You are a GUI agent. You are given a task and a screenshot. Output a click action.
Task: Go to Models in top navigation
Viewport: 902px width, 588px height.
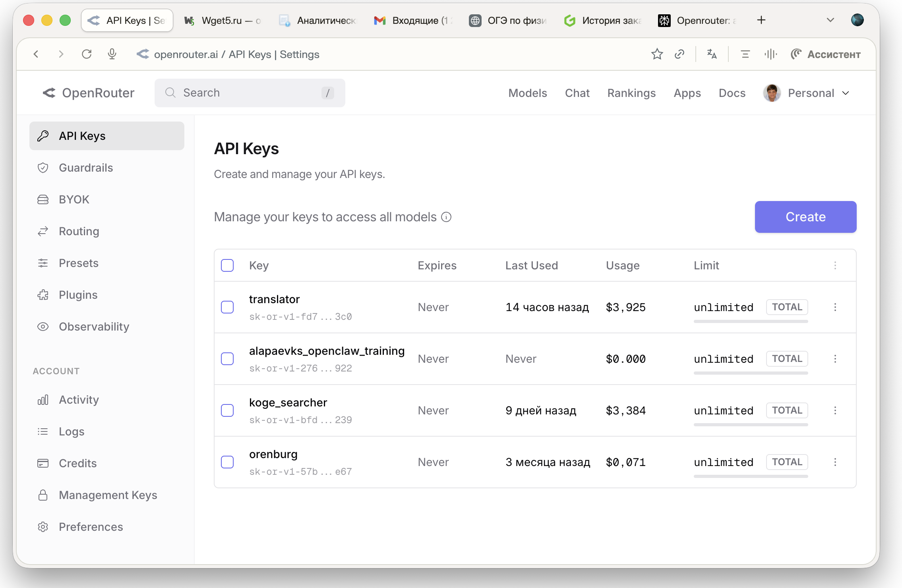click(x=528, y=93)
